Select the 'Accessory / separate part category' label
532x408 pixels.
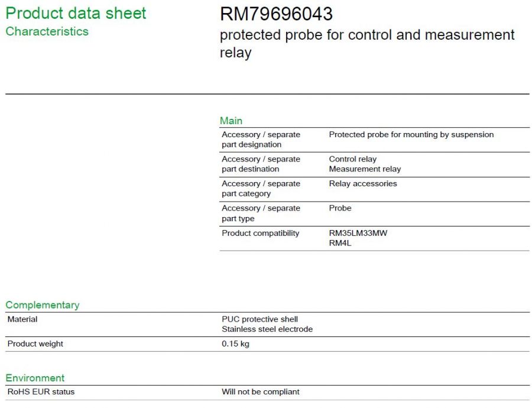[x=261, y=189]
